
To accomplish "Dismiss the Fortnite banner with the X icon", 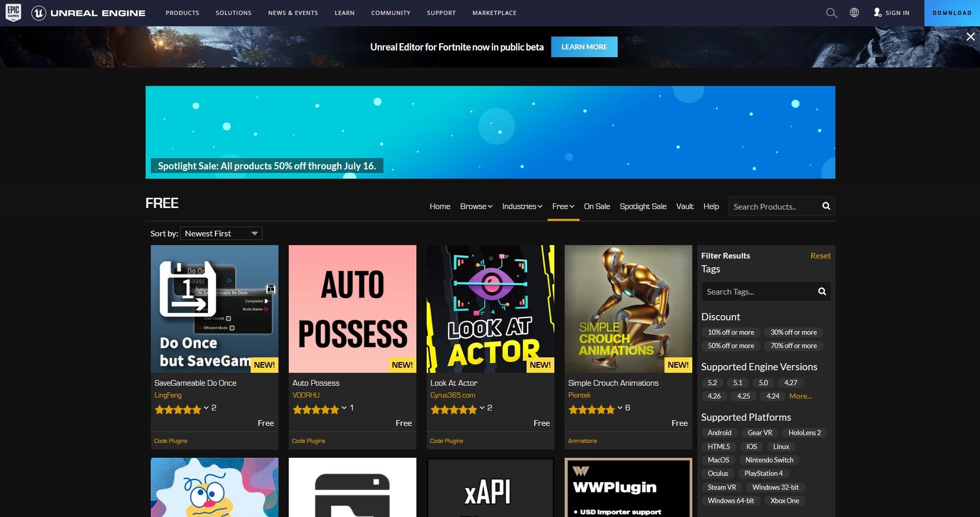I will pos(970,36).
